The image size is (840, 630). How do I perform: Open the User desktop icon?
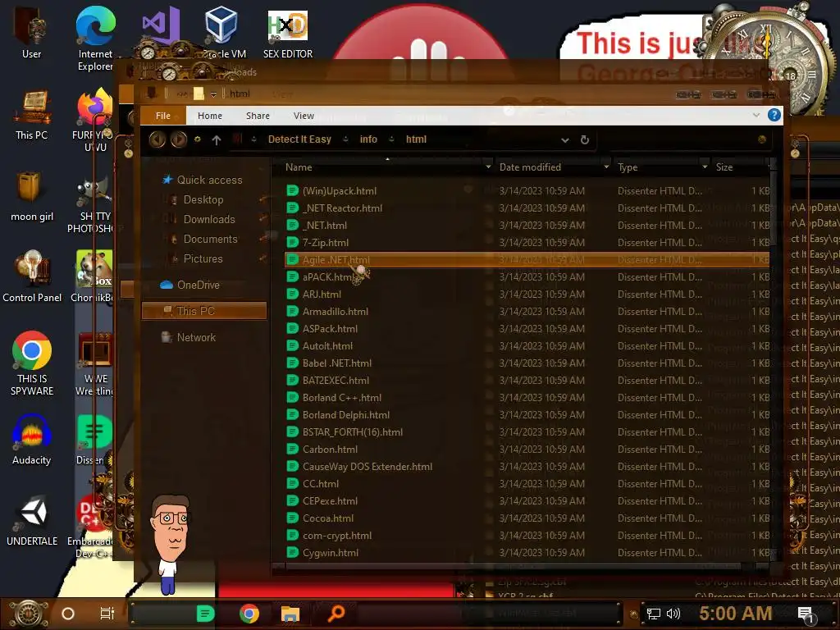coord(31,33)
